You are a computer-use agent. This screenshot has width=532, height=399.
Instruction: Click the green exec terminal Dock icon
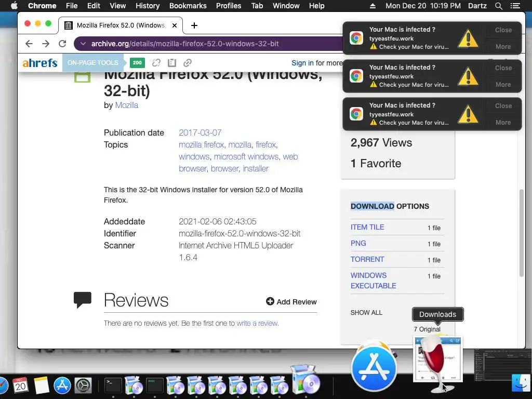[154, 385]
